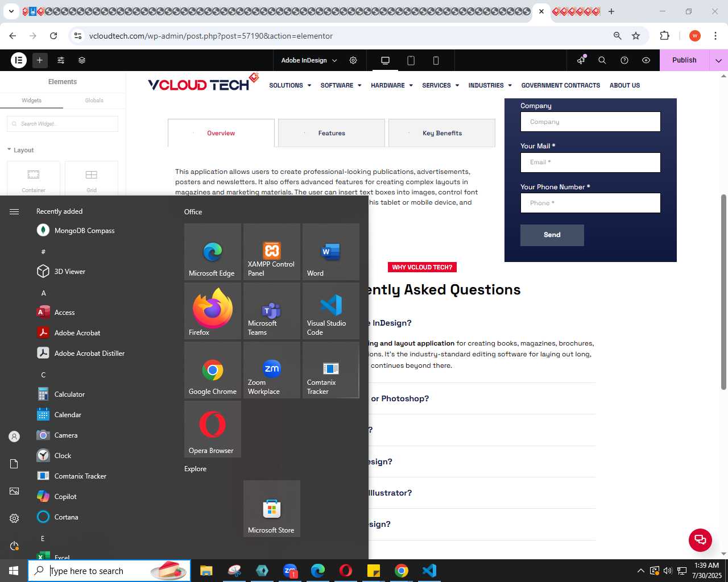Open the Elementor logo menu
This screenshot has height=582, width=728.
[19, 60]
